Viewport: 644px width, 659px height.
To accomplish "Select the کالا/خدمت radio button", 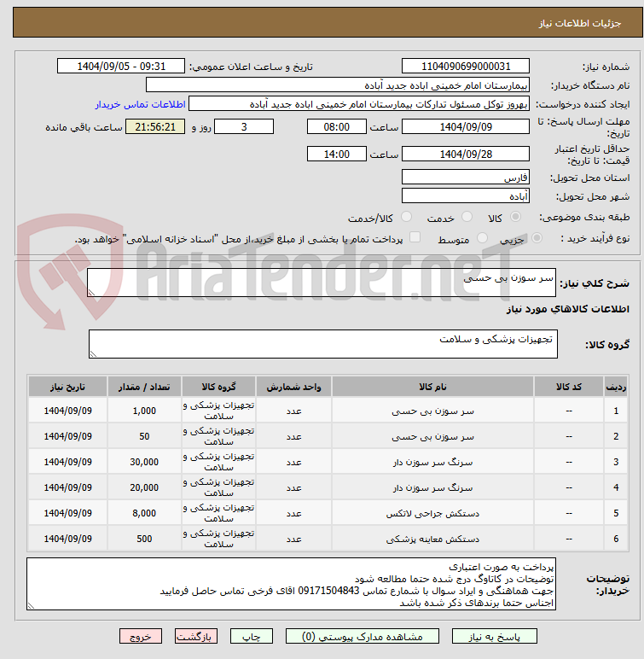I will click(x=406, y=217).
